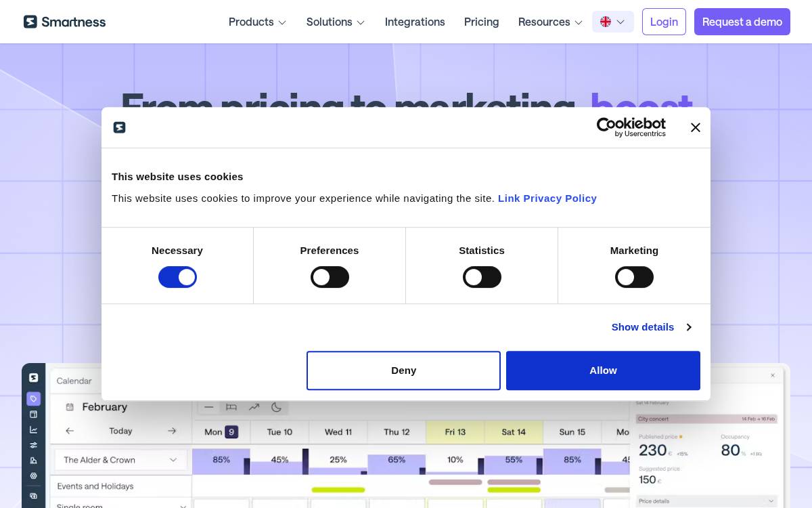
Task: Click the 230 published price value
Action: [653, 450]
